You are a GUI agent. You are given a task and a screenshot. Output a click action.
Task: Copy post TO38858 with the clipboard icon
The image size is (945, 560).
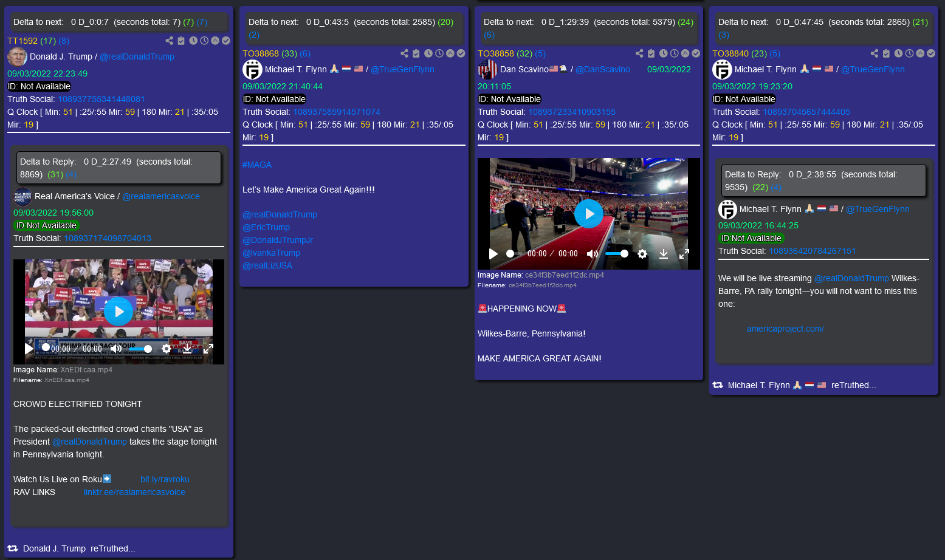click(x=651, y=53)
